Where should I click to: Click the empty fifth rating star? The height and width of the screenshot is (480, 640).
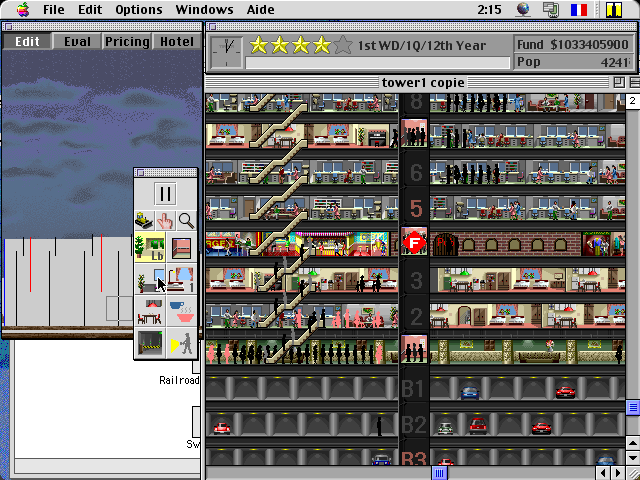click(x=343, y=45)
